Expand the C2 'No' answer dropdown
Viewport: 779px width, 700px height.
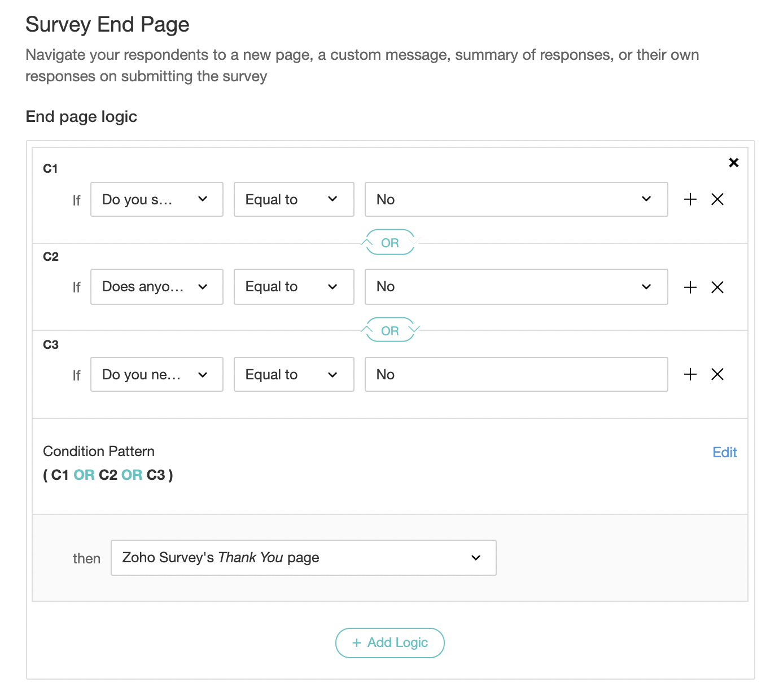pyautogui.click(x=516, y=287)
